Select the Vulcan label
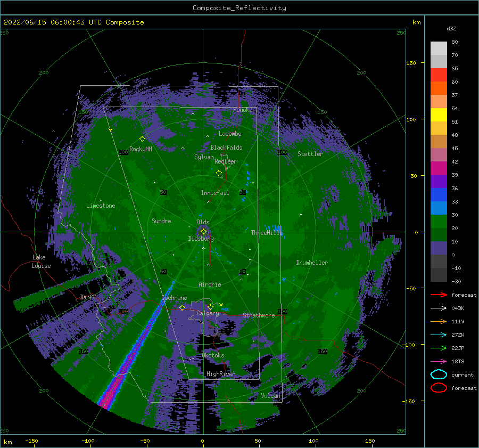 coord(271,396)
